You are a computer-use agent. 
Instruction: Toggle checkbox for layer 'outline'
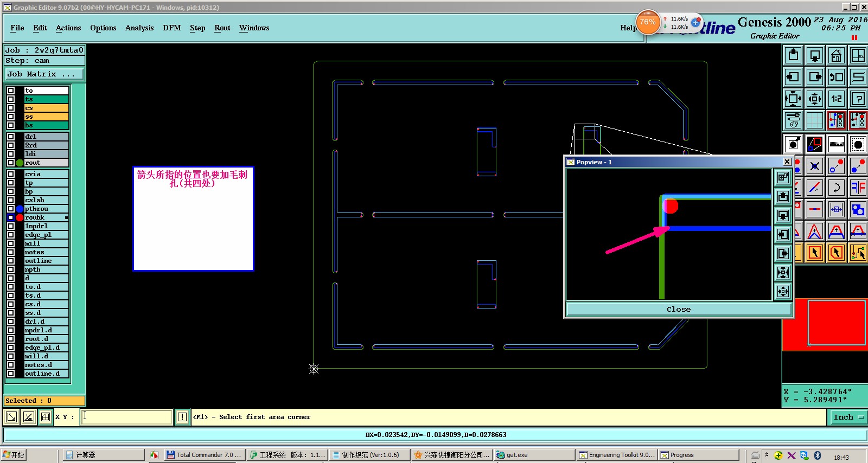point(11,261)
